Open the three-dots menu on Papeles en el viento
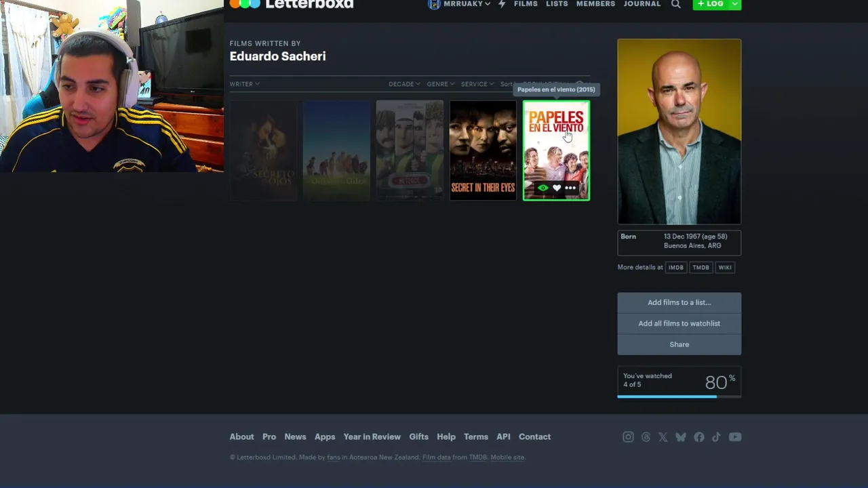Screen dimensions: 868x488 tap(570, 188)
